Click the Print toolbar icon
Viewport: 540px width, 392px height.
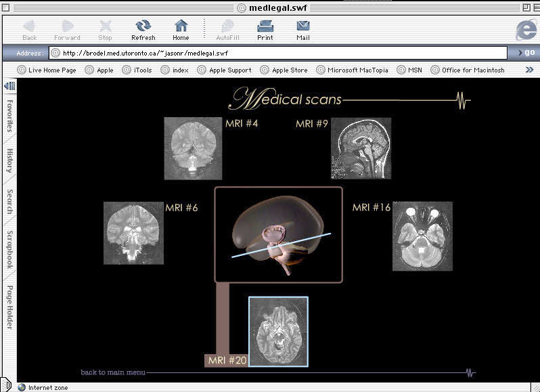(x=265, y=26)
